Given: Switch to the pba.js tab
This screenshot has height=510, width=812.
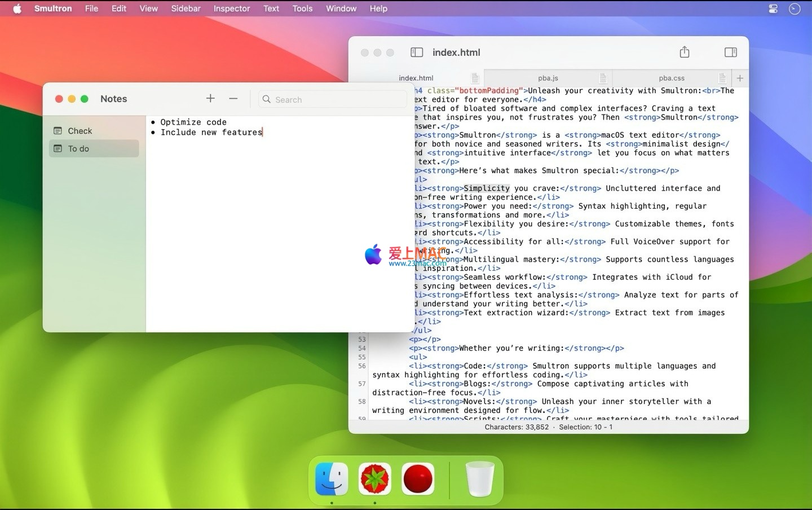Looking at the screenshot, I should click(x=548, y=78).
